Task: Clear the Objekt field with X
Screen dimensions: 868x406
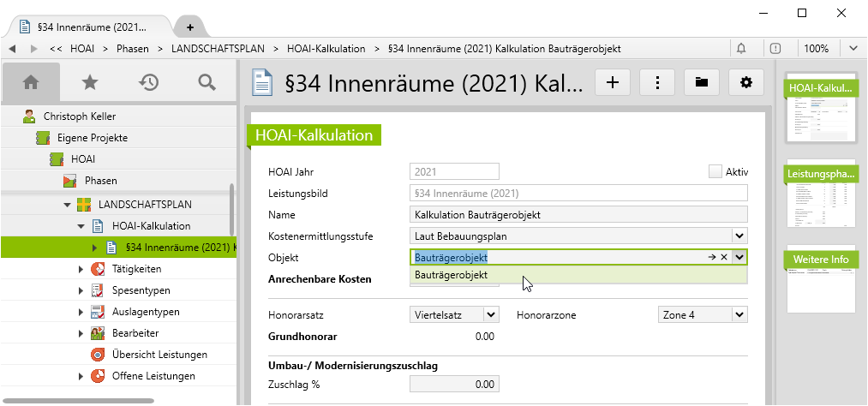Action: tap(723, 256)
